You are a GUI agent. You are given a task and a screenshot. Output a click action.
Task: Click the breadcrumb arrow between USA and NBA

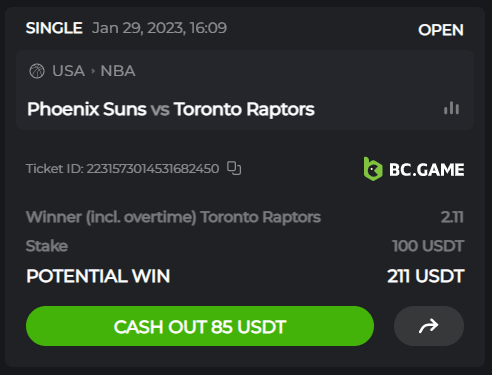coord(93,71)
